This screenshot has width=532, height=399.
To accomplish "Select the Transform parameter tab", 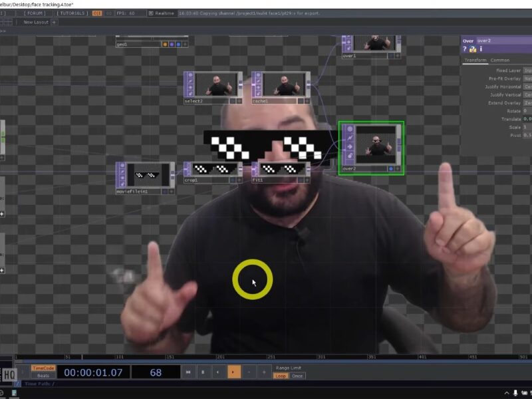I will tap(475, 60).
